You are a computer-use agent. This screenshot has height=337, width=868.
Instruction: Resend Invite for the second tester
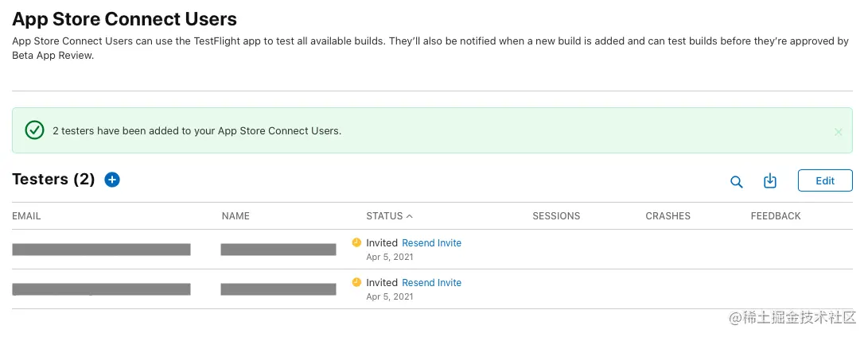point(431,283)
